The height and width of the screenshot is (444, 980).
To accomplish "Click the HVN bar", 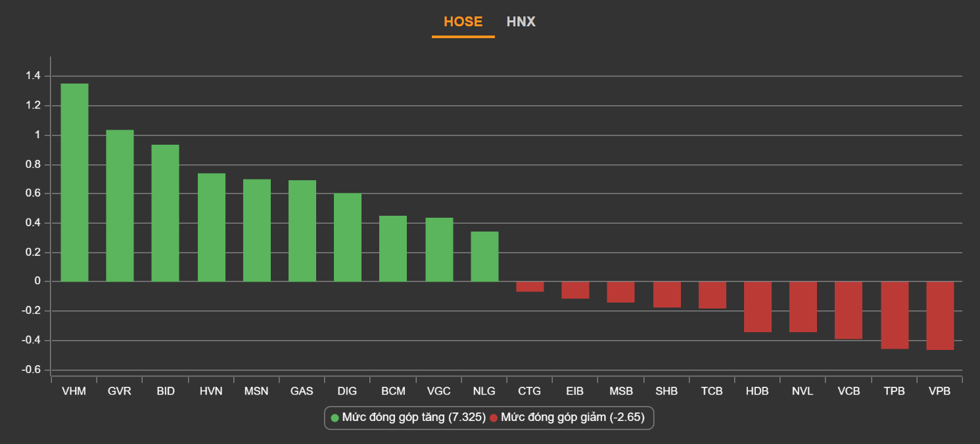I will pyautogui.click(x=212, y=227).
